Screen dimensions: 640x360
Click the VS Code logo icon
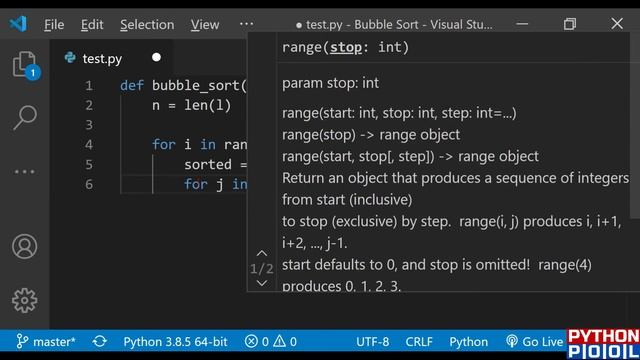coord(18,24)
